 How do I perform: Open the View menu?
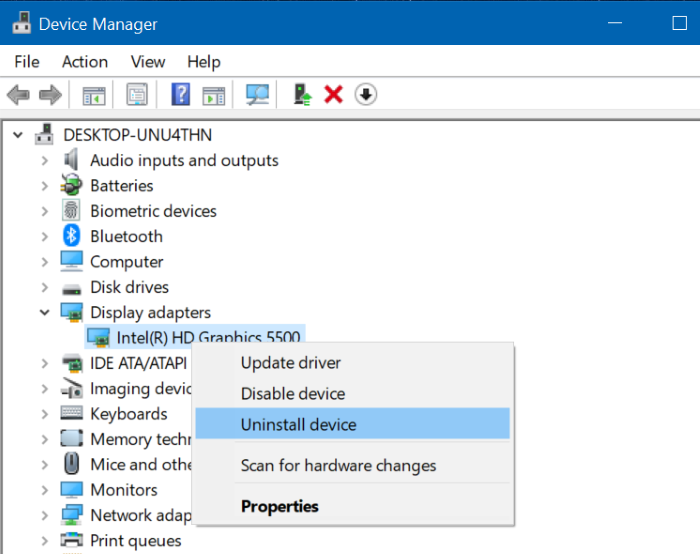[x=148, y=62]
